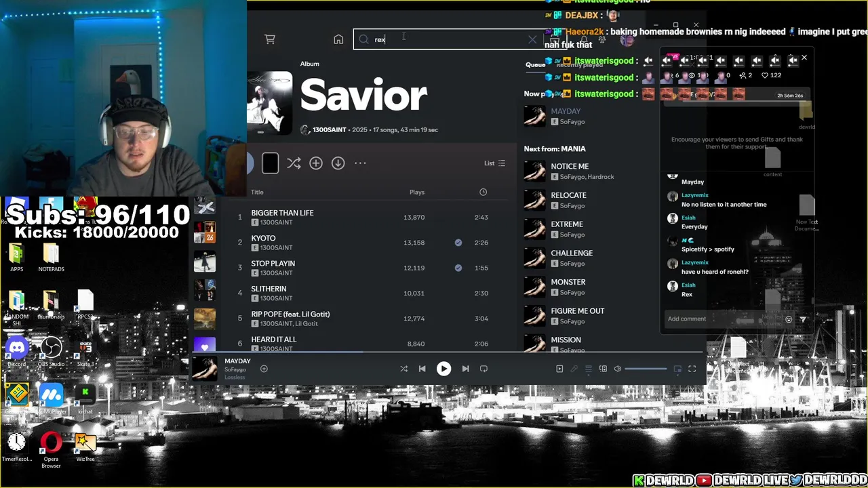Screen dimensions: 868x488
Task: Play FIGURE ME OUT from the queue
Action: pos(578,311)
